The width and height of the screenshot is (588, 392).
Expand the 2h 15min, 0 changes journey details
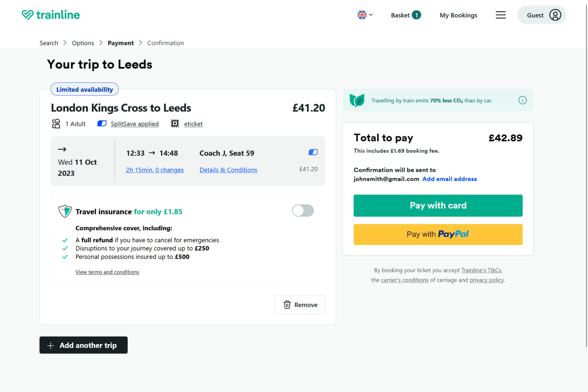[x=155, y=170]
